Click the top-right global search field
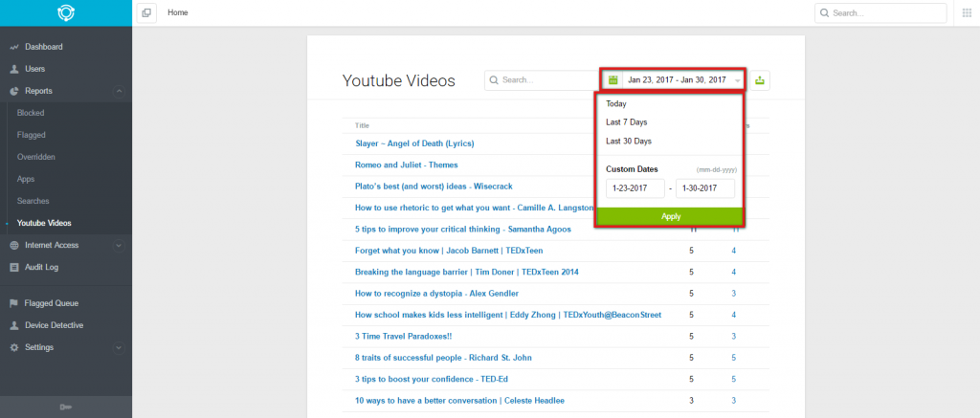980x418 pixels. click(x=880, y=12)
